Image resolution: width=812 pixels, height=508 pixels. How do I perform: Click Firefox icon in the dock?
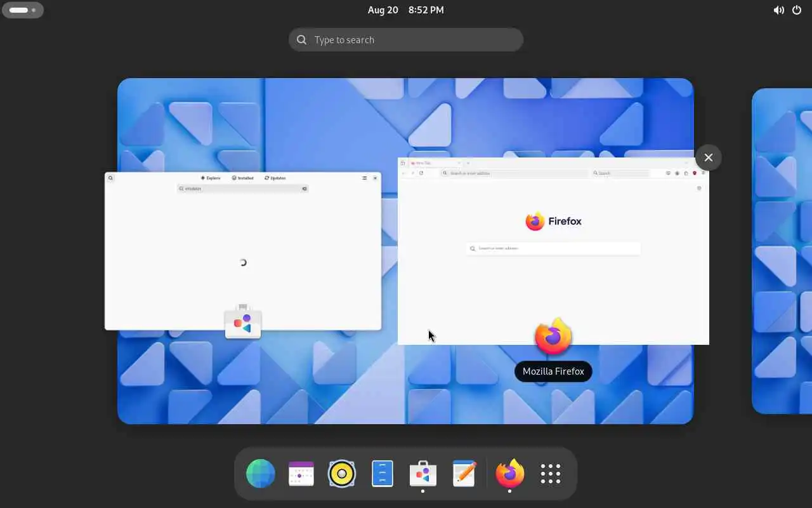510,474
